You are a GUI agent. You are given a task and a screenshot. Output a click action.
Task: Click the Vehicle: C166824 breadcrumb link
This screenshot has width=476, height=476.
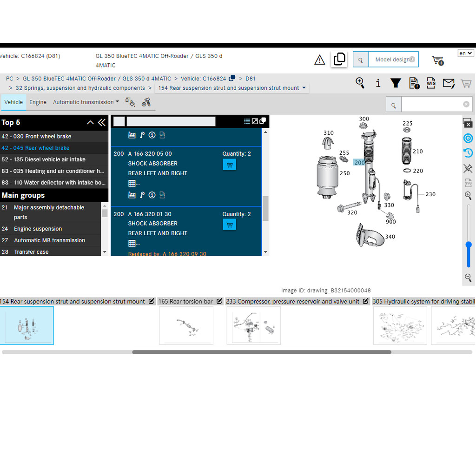pyautogui.click(x=204, y=79)
